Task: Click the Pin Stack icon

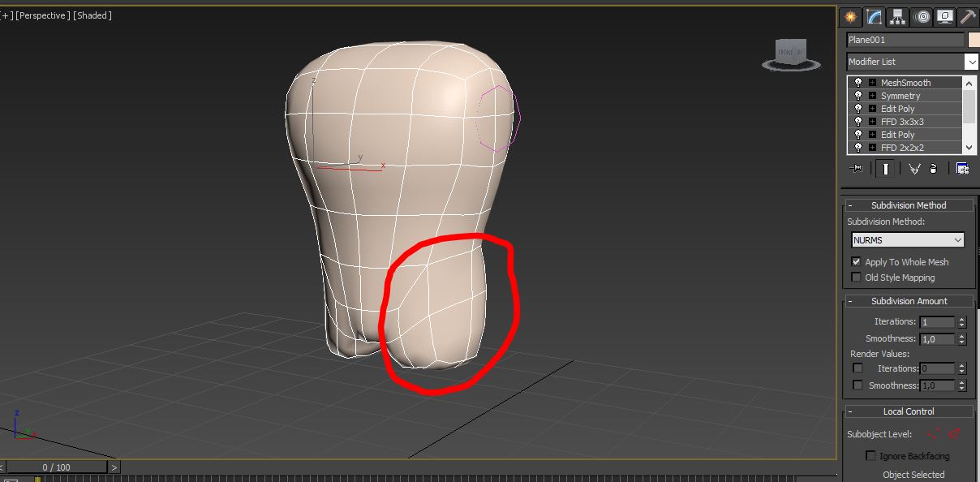Action: (856, 169)
